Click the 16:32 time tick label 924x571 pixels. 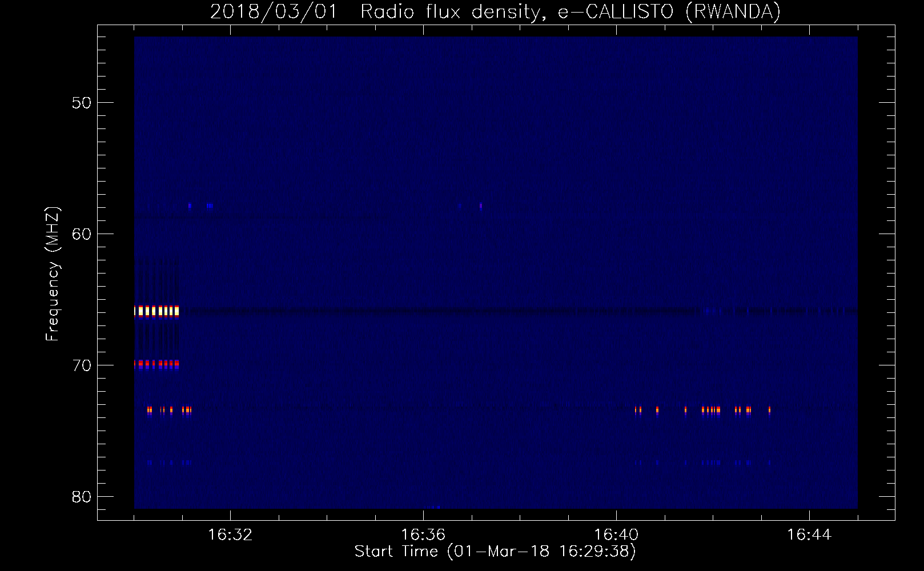[230, 535]
